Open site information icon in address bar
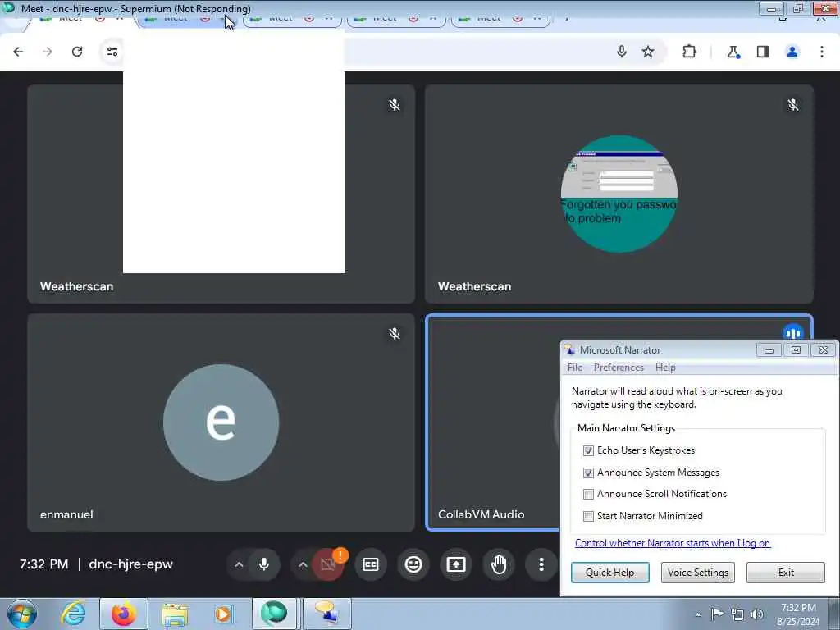This screenshot has height=630, width=840. coord(112,52)
